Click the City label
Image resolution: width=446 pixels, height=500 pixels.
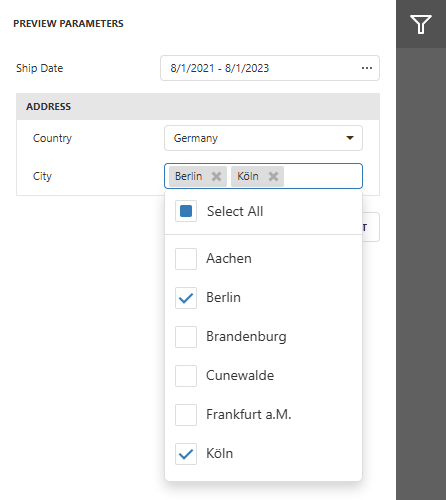point(42,176)
